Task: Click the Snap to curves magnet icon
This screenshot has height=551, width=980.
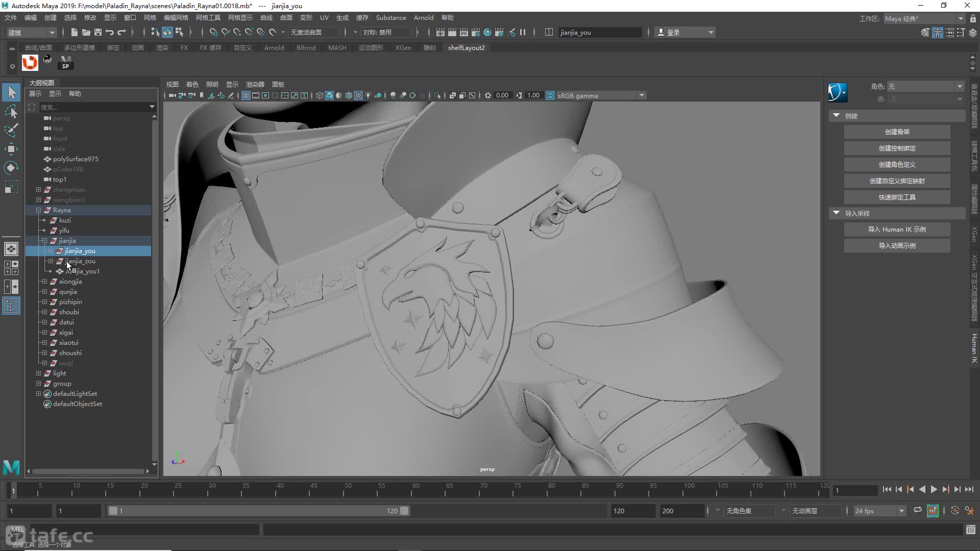Action: (225, 32)
